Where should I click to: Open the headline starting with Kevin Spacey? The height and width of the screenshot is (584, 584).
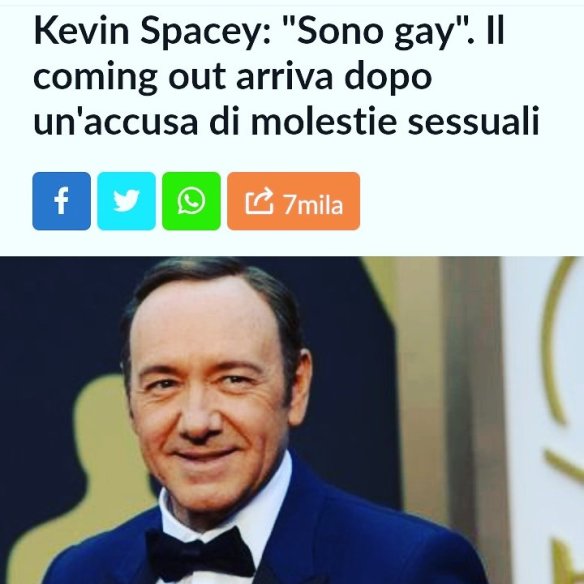click(x=286, y=76)
